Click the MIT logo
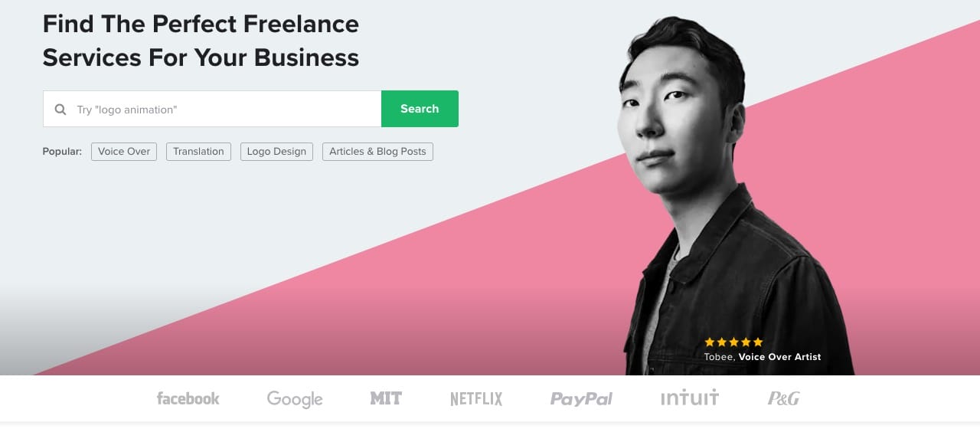The image size is (980, 429). coord(386,398)
